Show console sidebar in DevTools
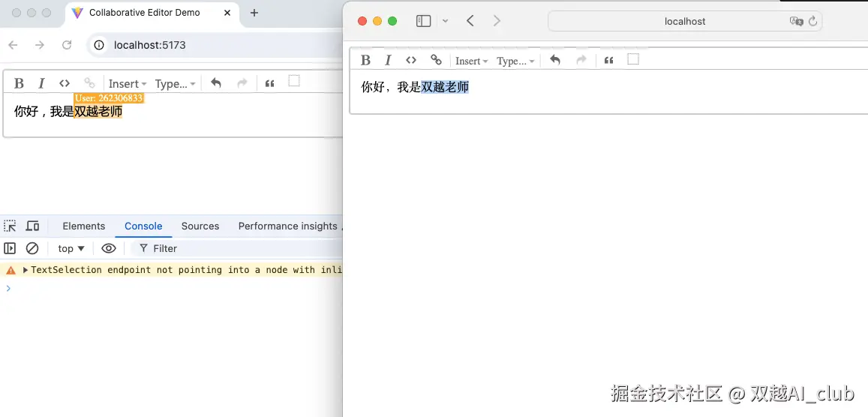This screenshot has width=868, height=417. (x=10, y=248)
